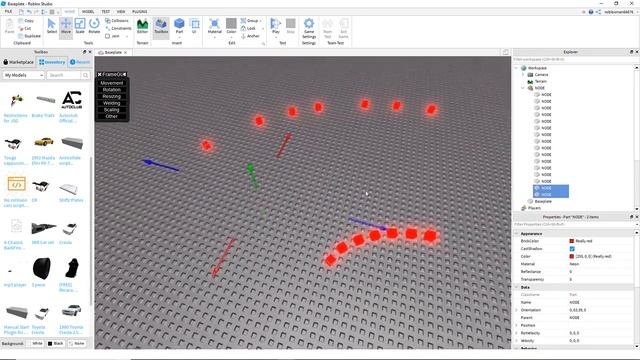
Task: Select Players in the Explorer
Action: point(534,208)
